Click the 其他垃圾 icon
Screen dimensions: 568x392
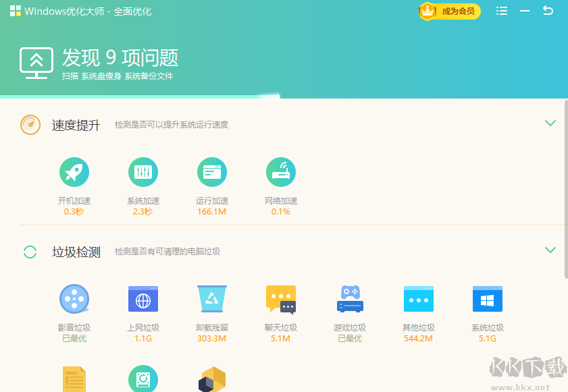[x=419, y=299]
